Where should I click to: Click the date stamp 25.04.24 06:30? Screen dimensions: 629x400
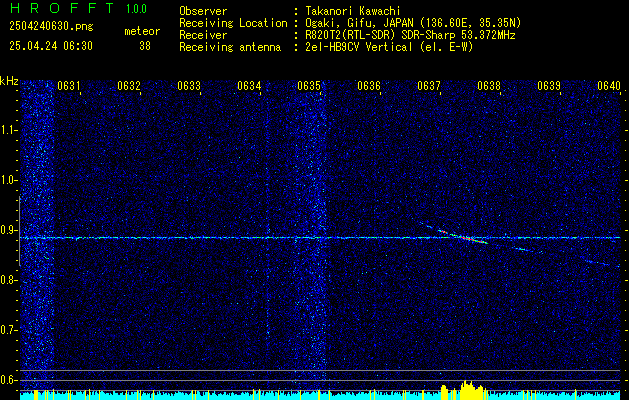click(51, 46)
